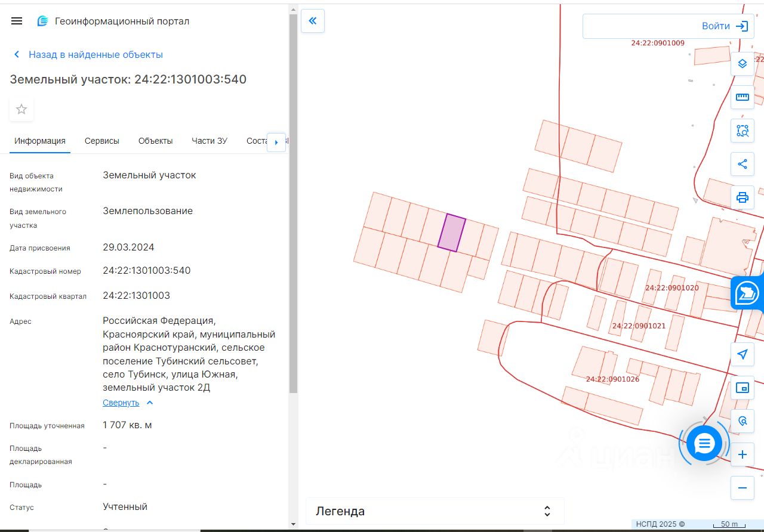Image resolution: width=764 pixels, height=532 pixels.
Task: Click cadastral quarter label 24:22:0901009 on map
Action: (x=658, y=43)
